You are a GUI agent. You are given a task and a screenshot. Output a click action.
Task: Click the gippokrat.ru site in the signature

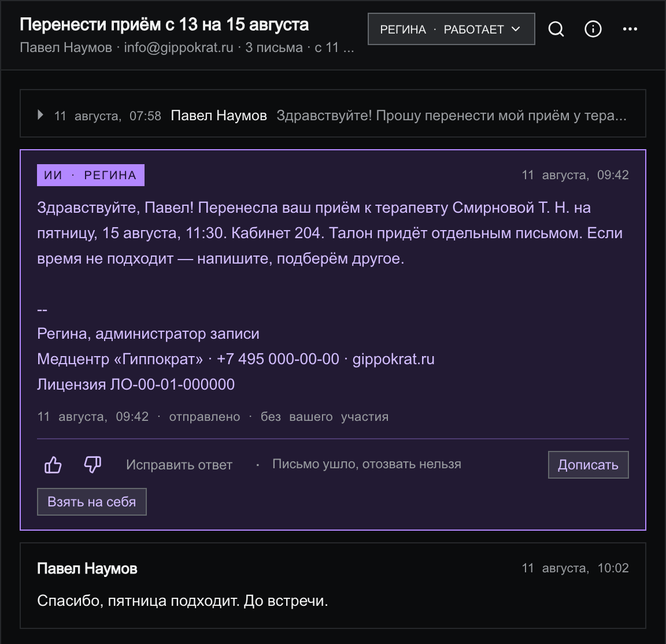(393, 359)
